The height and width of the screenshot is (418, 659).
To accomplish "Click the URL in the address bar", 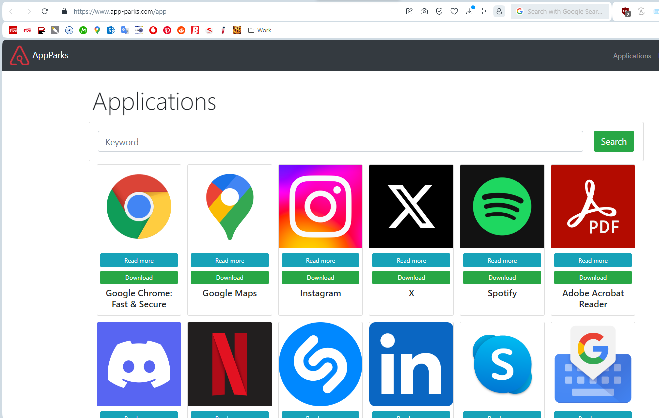I will [x=120, y=11].
